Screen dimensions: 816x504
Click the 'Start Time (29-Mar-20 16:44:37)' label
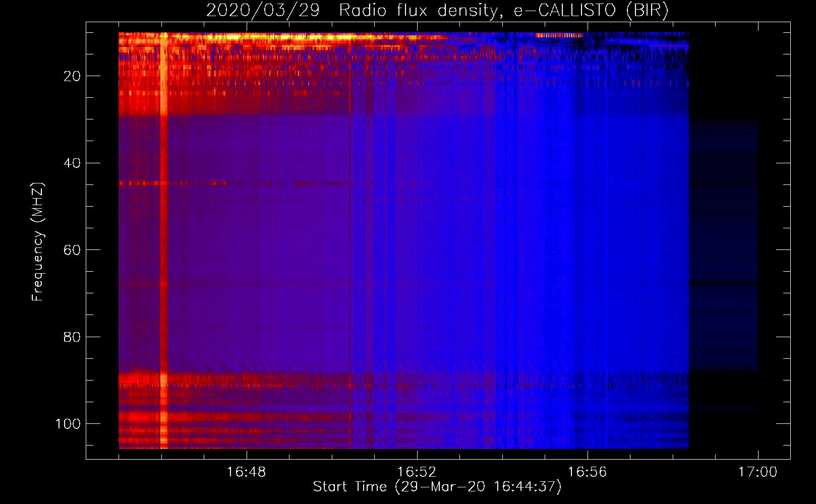[437, 487]
